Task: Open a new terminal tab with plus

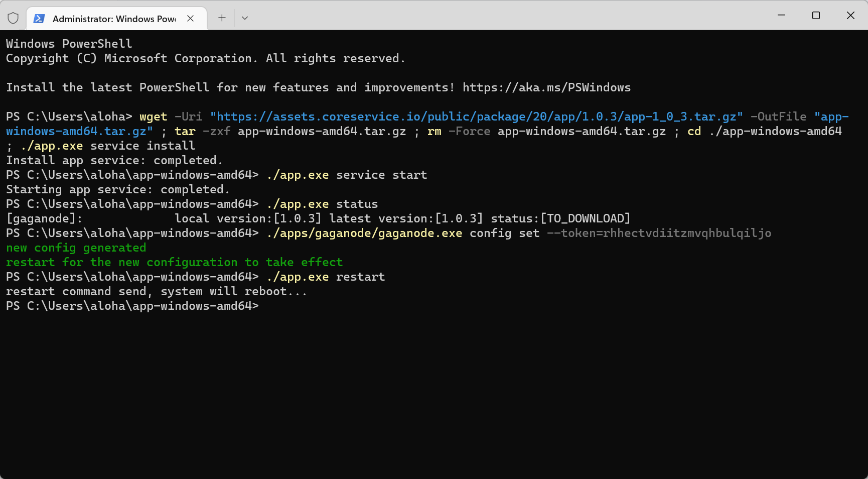Action: click(x=222, y=18)
